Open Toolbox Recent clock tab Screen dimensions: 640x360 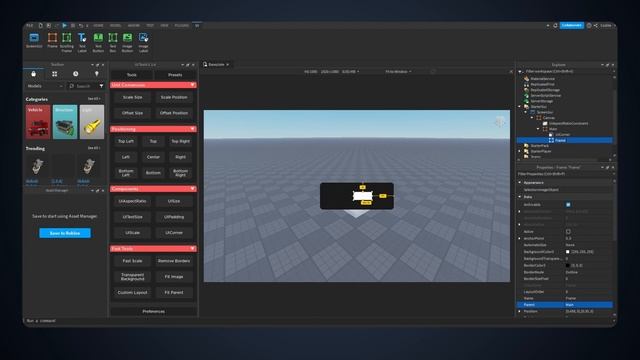(76, 74)
